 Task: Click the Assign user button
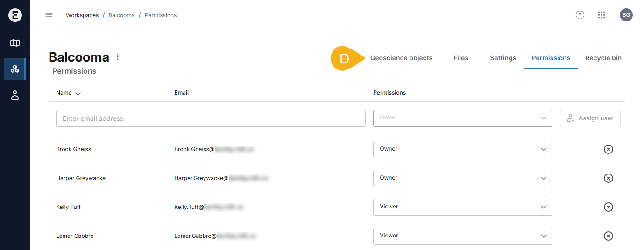(x=590, y=118)
